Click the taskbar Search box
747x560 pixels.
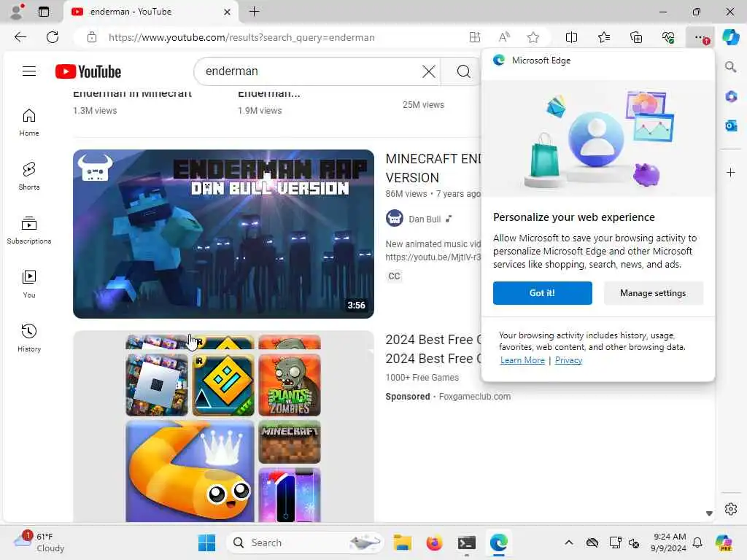(305, 542)
